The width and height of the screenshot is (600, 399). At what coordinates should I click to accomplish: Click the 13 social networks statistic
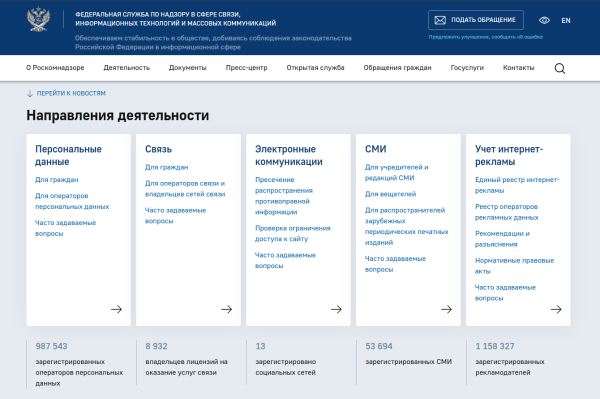[x=285, y=359]
